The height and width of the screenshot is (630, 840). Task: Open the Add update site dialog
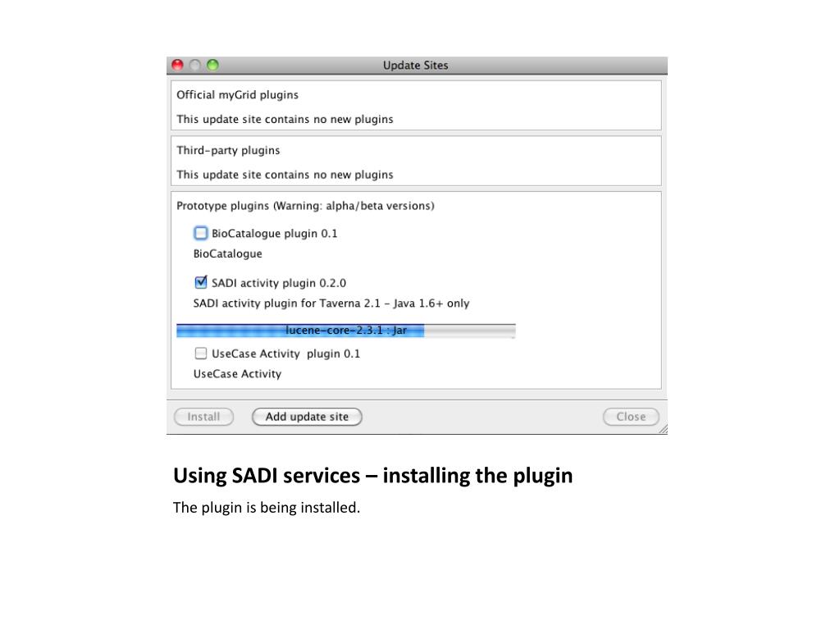[307, 416]
